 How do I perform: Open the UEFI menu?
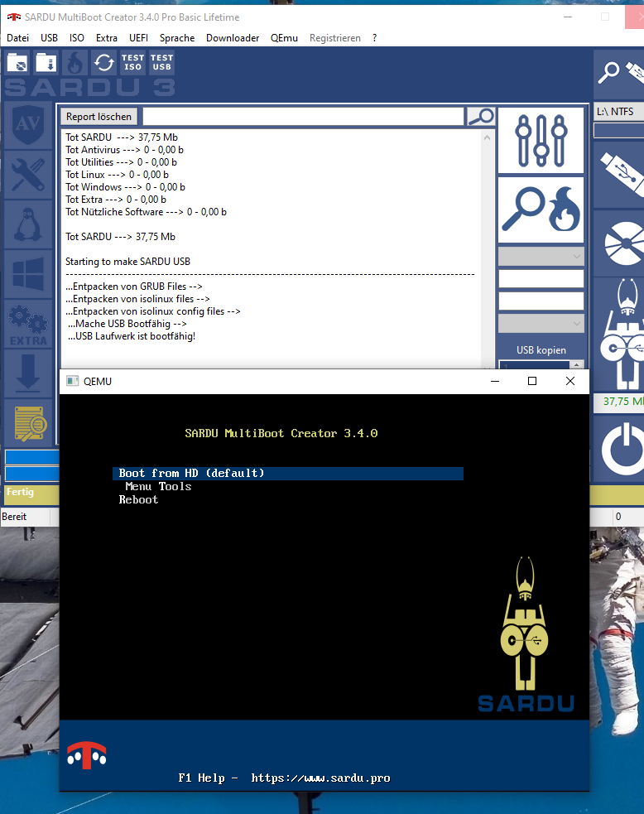pos(138,38)
